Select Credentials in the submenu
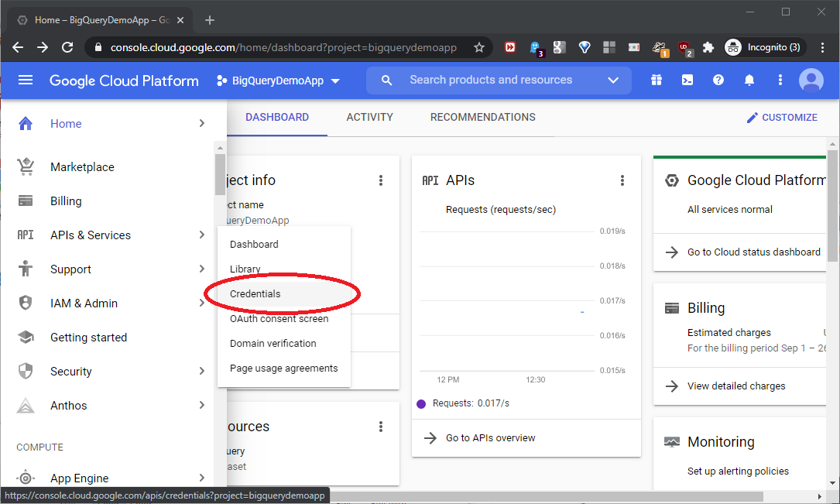 coord(284,293)
